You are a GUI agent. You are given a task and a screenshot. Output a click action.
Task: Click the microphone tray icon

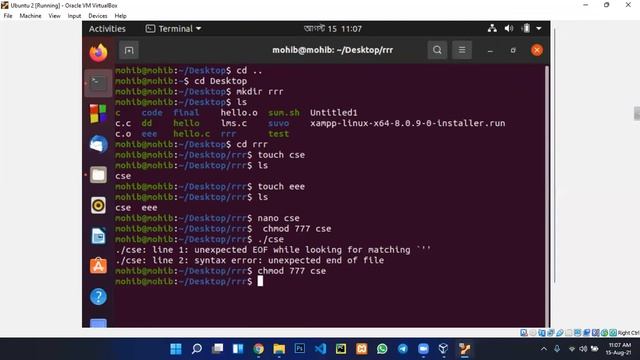[x=557, y=349]
